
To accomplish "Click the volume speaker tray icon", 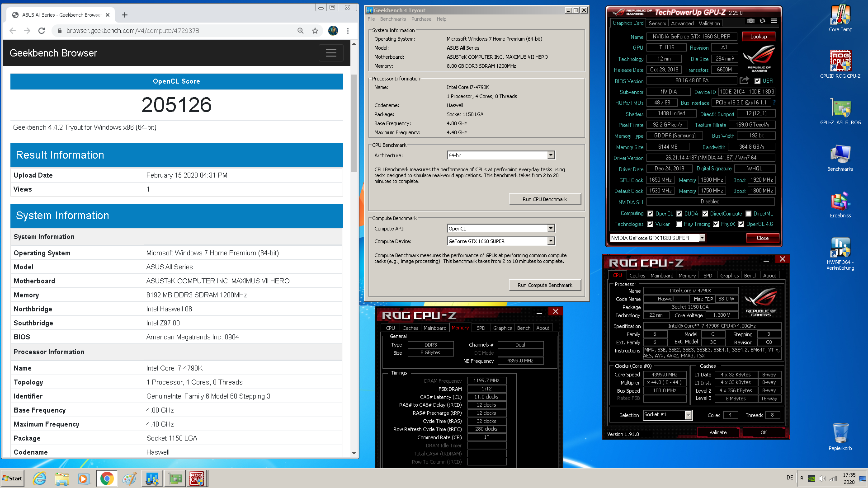I will point(822,479).
